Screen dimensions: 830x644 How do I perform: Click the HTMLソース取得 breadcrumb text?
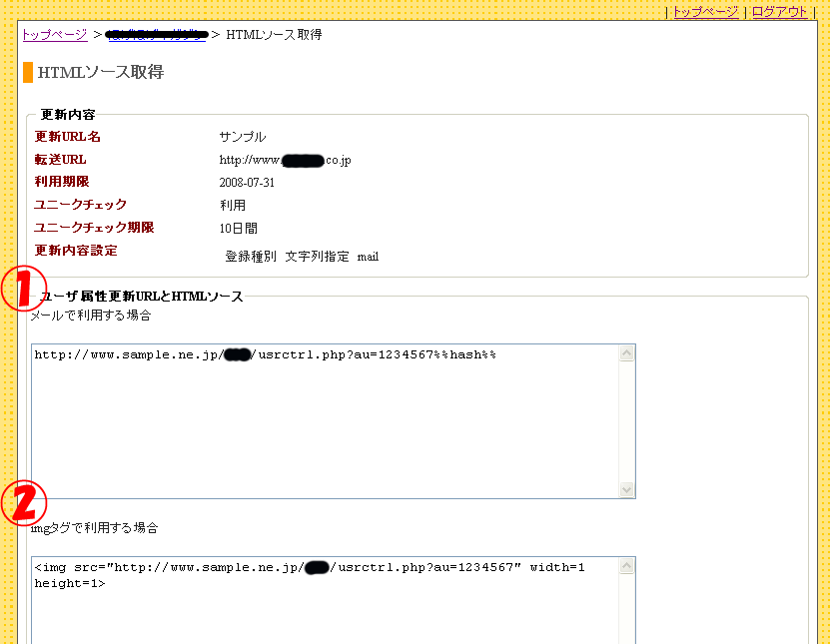274,35
